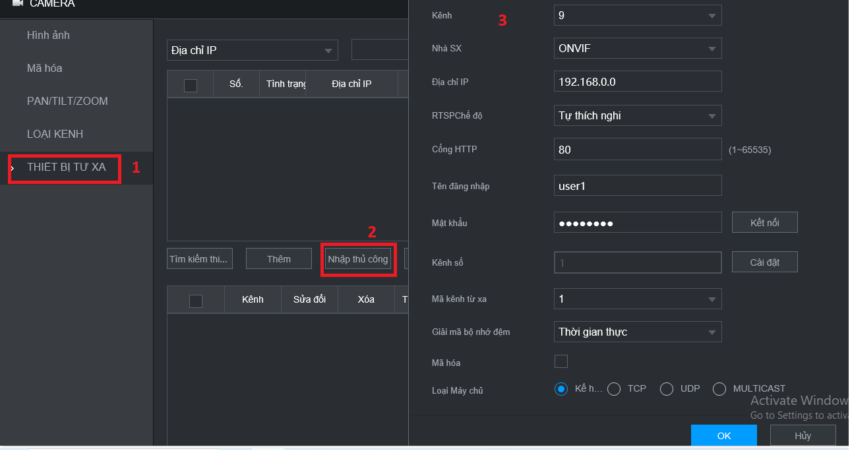Tick the select-all checkbox in the search results header
Screen dimensions: 850x451
(x=190, y=85)
